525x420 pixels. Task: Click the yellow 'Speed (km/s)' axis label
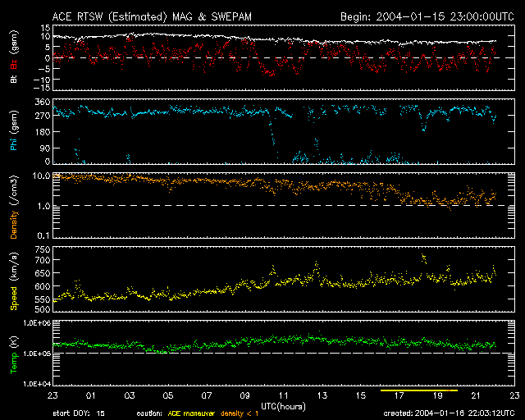coord(14,281)
